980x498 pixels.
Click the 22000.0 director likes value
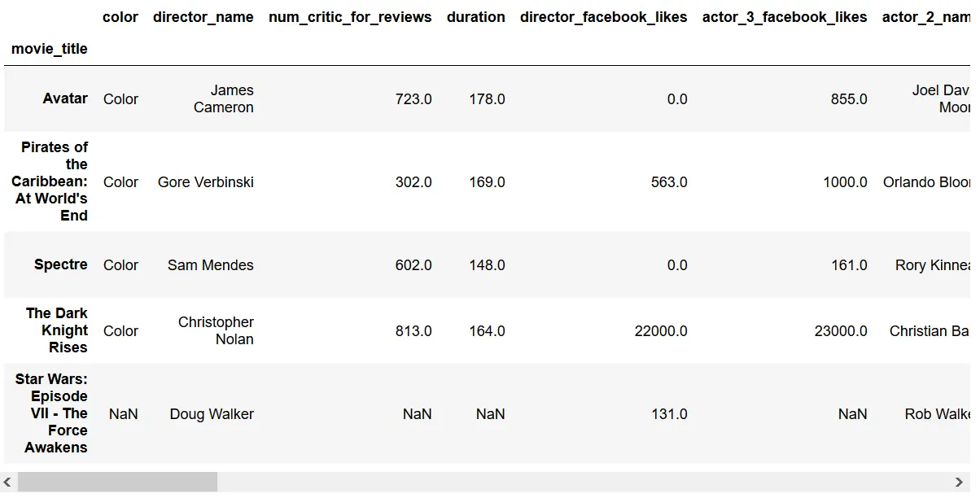coord(661,331)
